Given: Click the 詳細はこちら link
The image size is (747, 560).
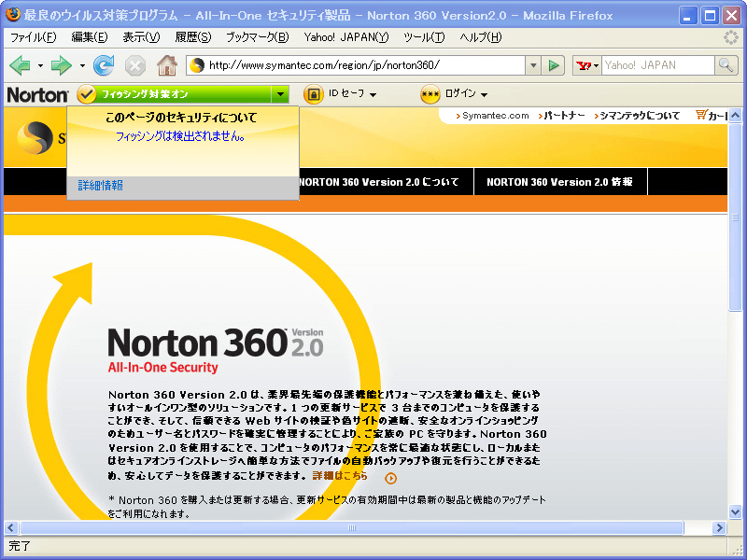Looking at the screenshot, I should pyautogui.click(x=340, y=475).
